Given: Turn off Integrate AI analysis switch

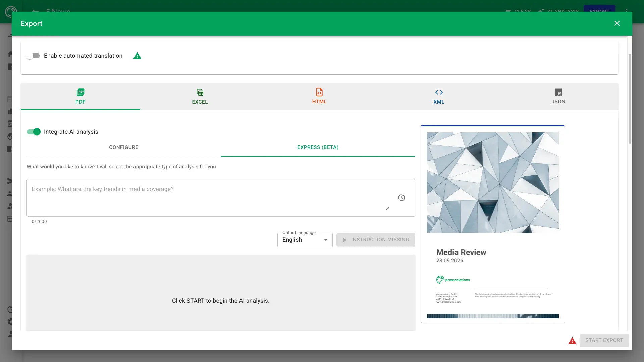Looking at the screenshot, I should click(34, 132).
